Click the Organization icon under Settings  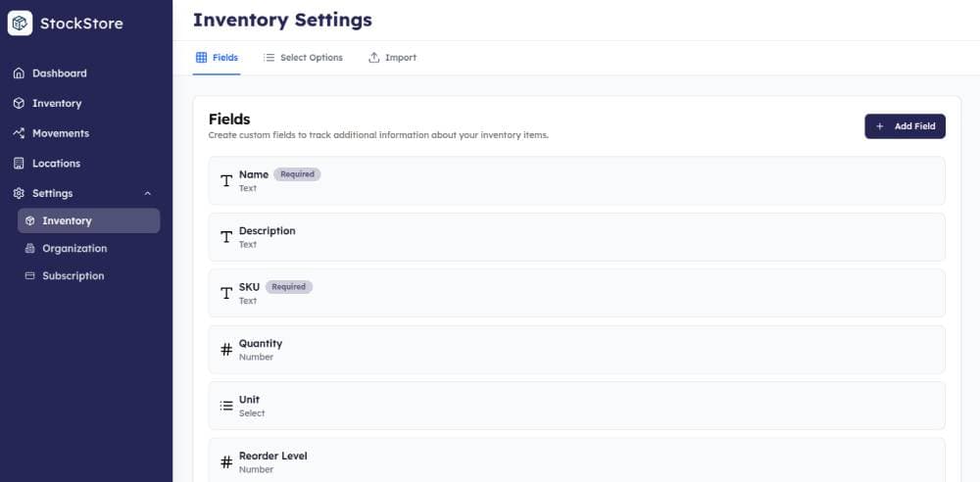tap(29, 249)
